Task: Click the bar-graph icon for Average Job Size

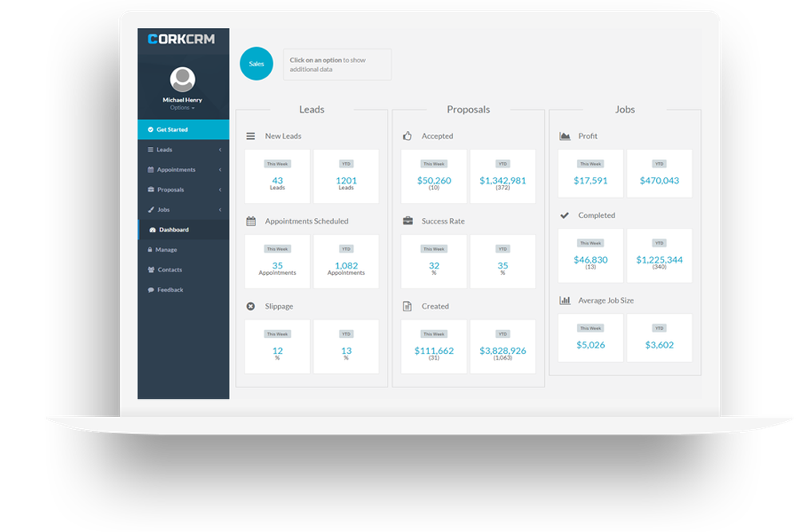Action: tap(564, 300)
